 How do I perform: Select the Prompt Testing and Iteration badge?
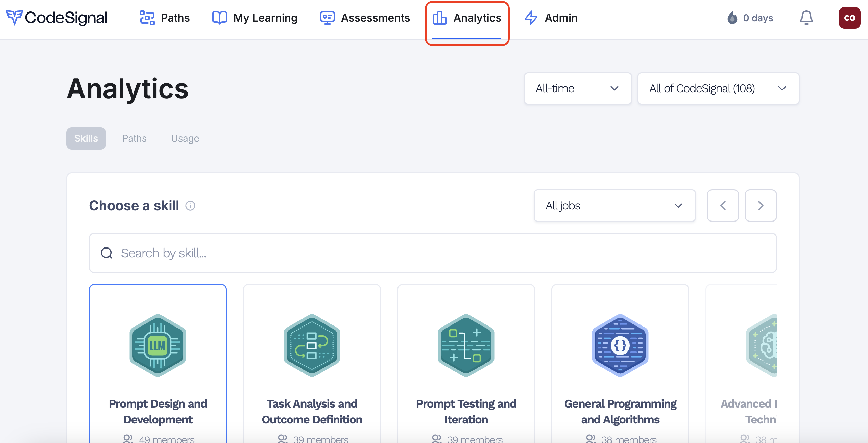click(x=466, y=345)
